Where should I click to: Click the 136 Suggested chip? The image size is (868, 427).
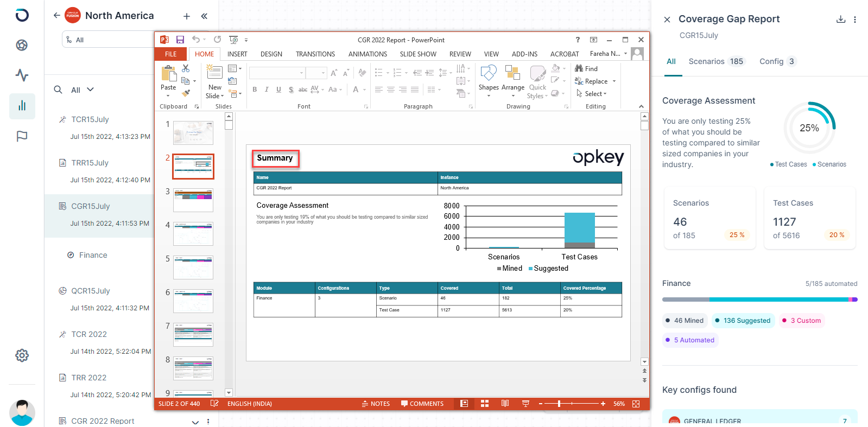pos(743,321)
